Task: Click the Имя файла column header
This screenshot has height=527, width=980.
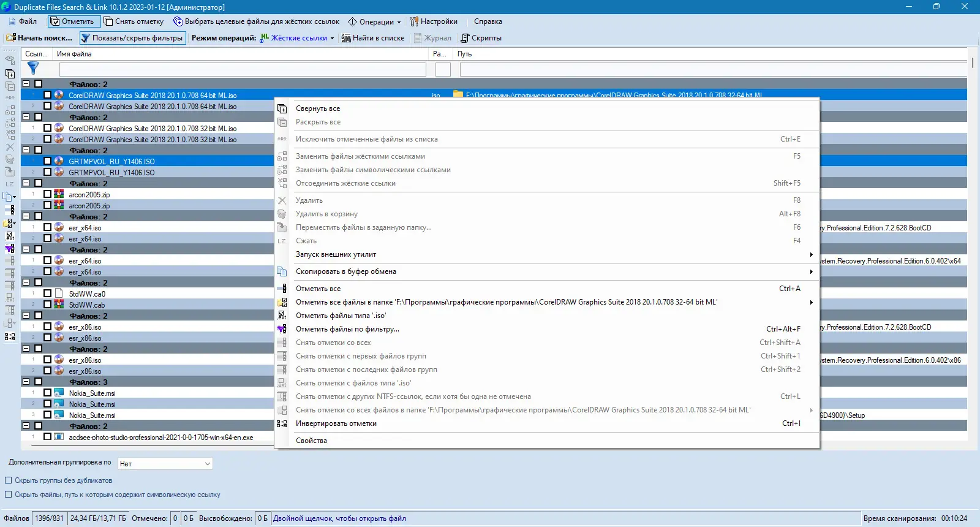Action: [x=240, y=54]
